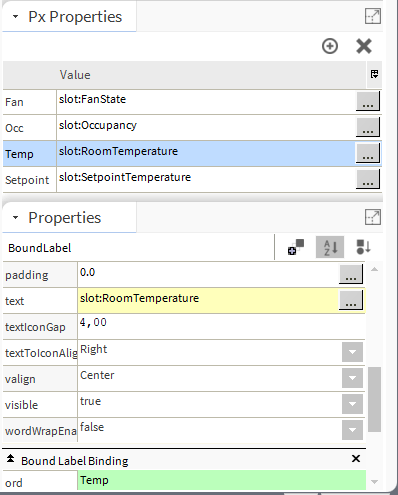398x495 pixels.
Task: Open editor for text property
Action: 351,300
